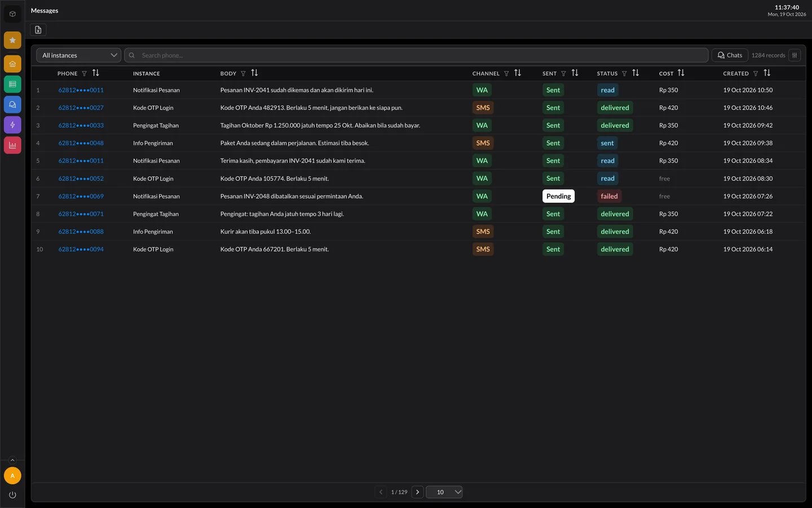Sort by the Channel column

tap(518, 73)
